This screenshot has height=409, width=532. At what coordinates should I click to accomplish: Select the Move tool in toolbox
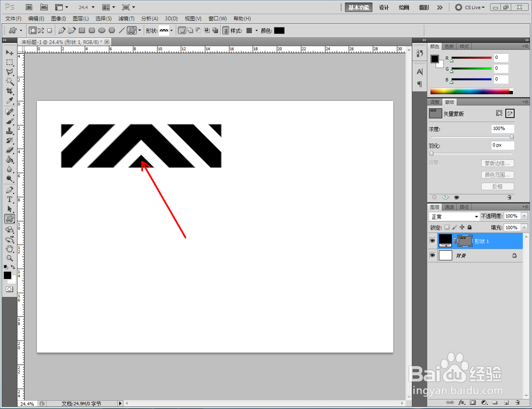[10, 53]
